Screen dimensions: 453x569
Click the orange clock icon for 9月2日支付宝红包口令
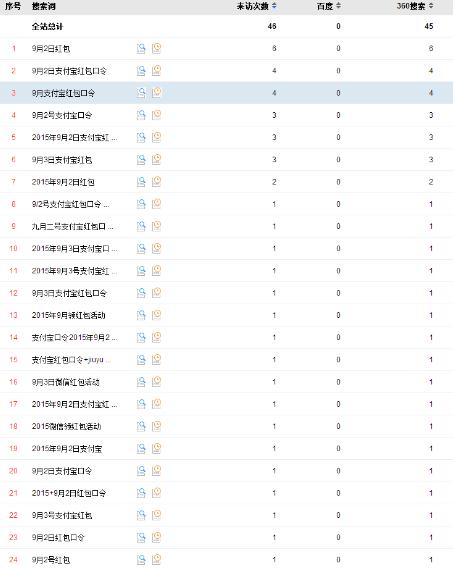point(156,70)
